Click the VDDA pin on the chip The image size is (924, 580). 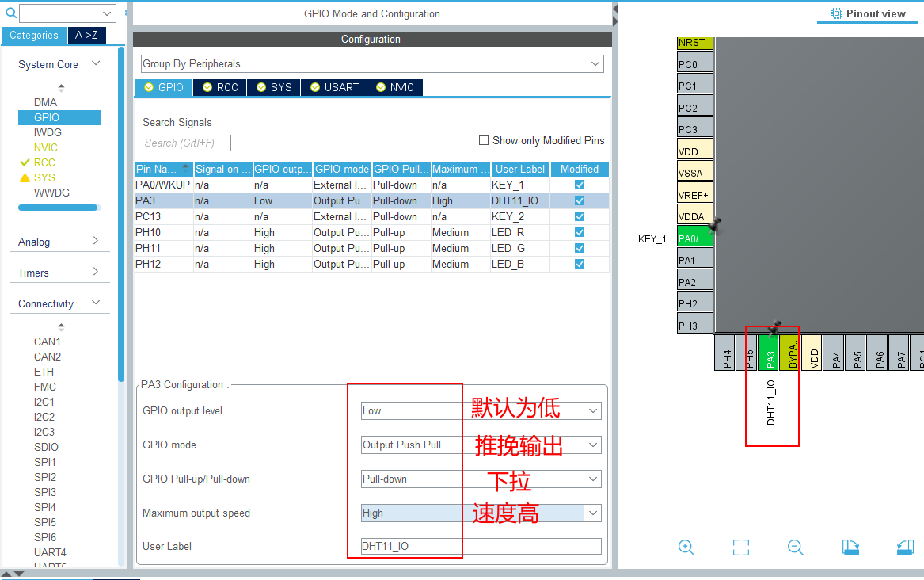[x=694, y=216]
